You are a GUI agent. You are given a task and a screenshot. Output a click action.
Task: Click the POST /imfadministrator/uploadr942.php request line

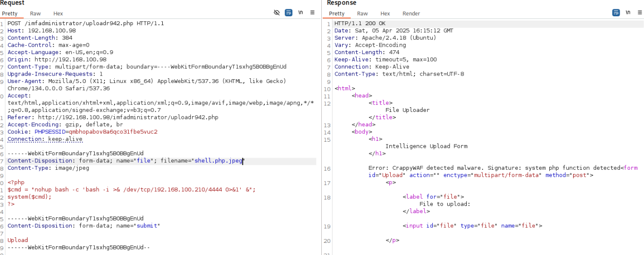click(86, 23)
